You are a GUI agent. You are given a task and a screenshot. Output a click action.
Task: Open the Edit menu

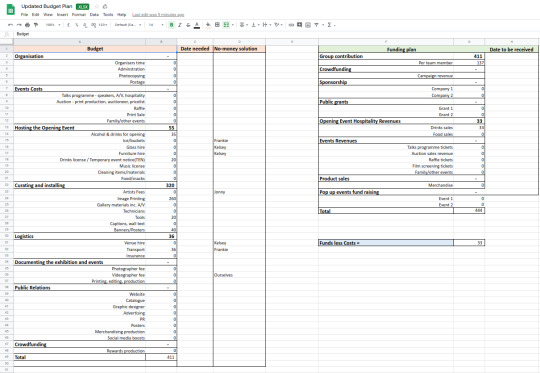(35, 15)
